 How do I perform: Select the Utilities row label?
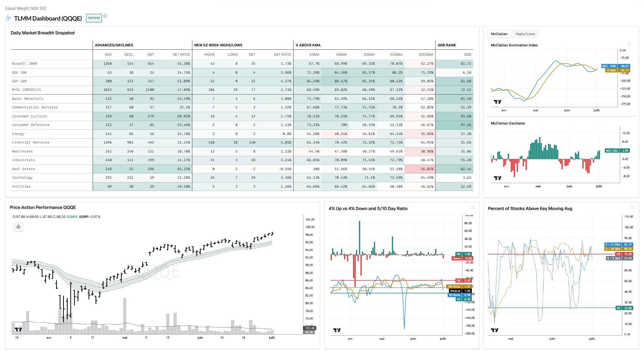point(21,187)
